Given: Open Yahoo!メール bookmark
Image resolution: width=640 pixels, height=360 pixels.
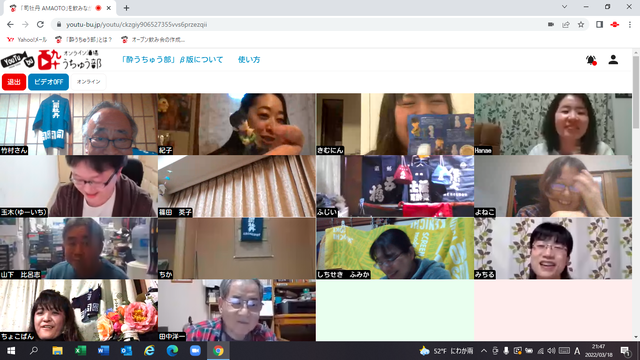Looking at the screenshot, I should click(x=27, y=40).
